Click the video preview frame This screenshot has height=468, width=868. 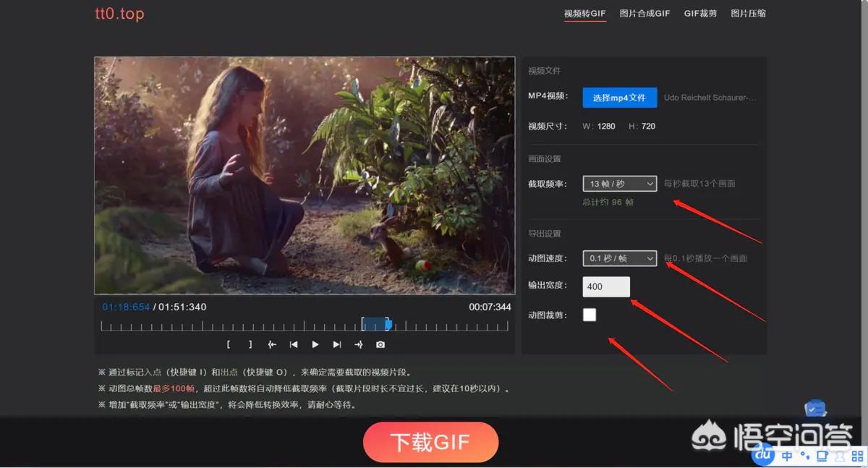point(305,176)
